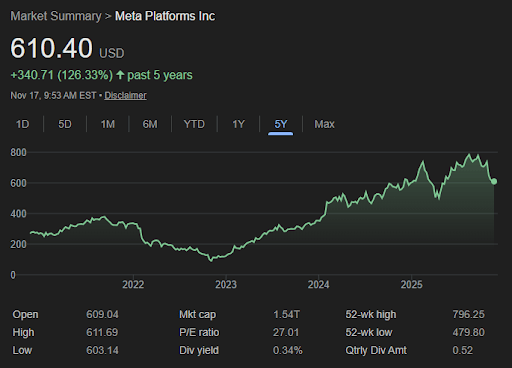
Task: Click the Mkt cap label
Action: tap(198, 314)
